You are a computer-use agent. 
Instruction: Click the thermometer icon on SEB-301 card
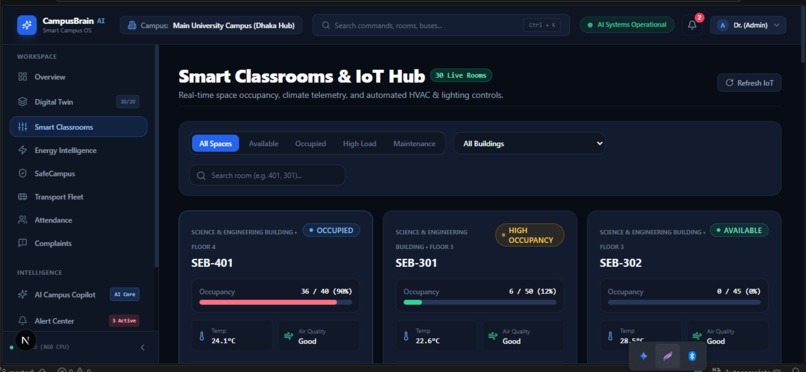tap(406, 337)
